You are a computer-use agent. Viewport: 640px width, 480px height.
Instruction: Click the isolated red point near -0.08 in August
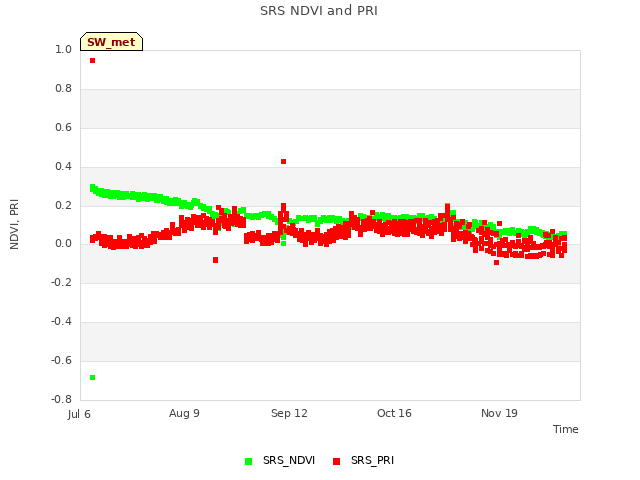pos(216,260)
